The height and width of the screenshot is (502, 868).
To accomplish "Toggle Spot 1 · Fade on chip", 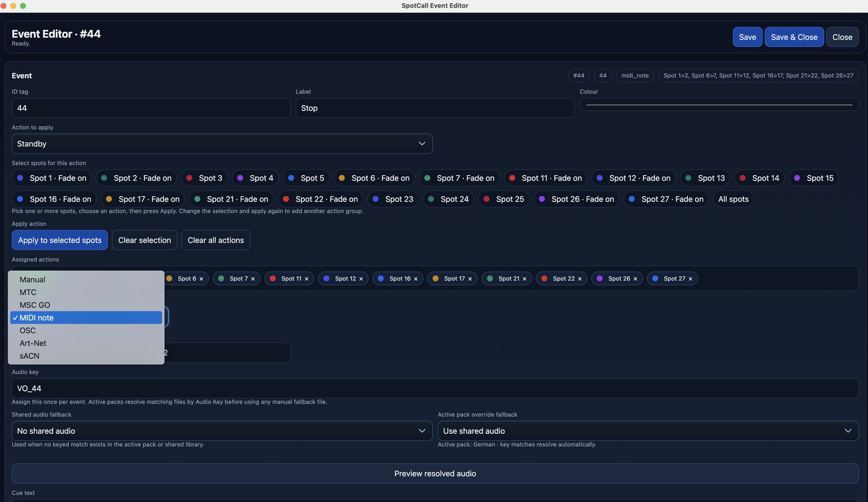I will click(x=52, y=178).
